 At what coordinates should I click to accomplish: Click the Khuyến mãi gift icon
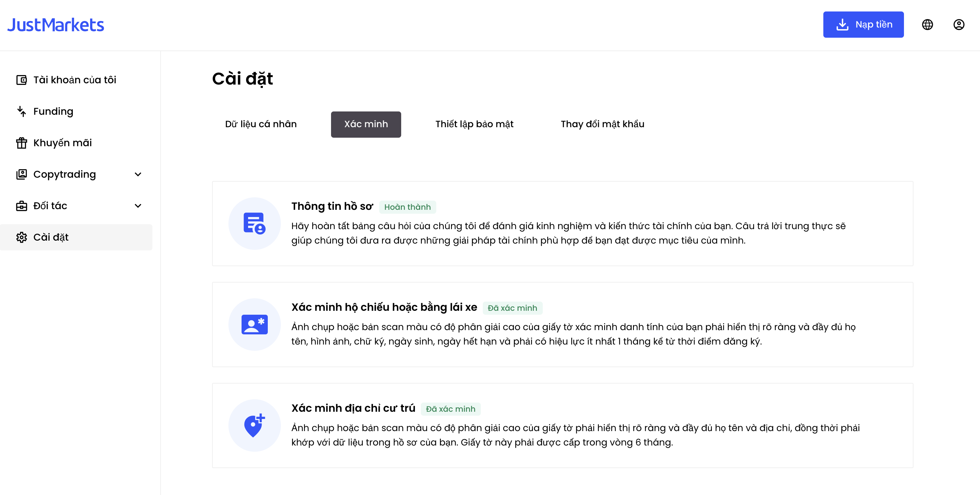tap(22, 143)
